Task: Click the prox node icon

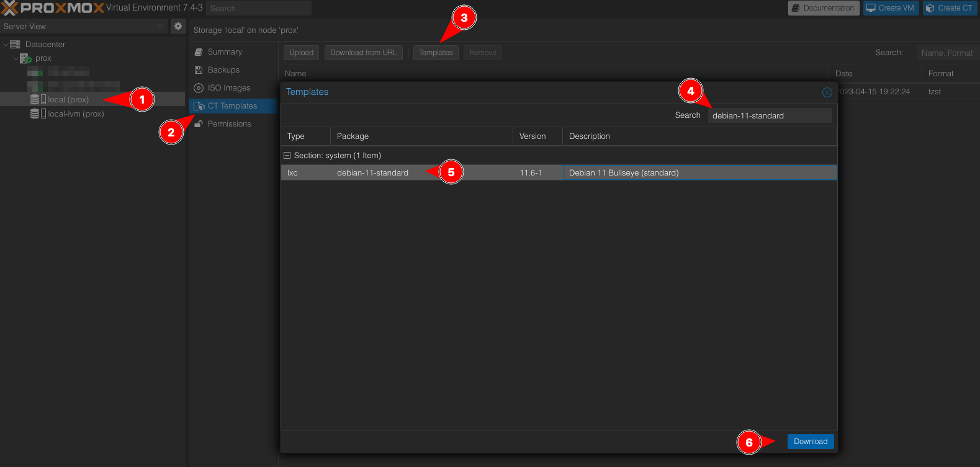Action: [25, 58]
